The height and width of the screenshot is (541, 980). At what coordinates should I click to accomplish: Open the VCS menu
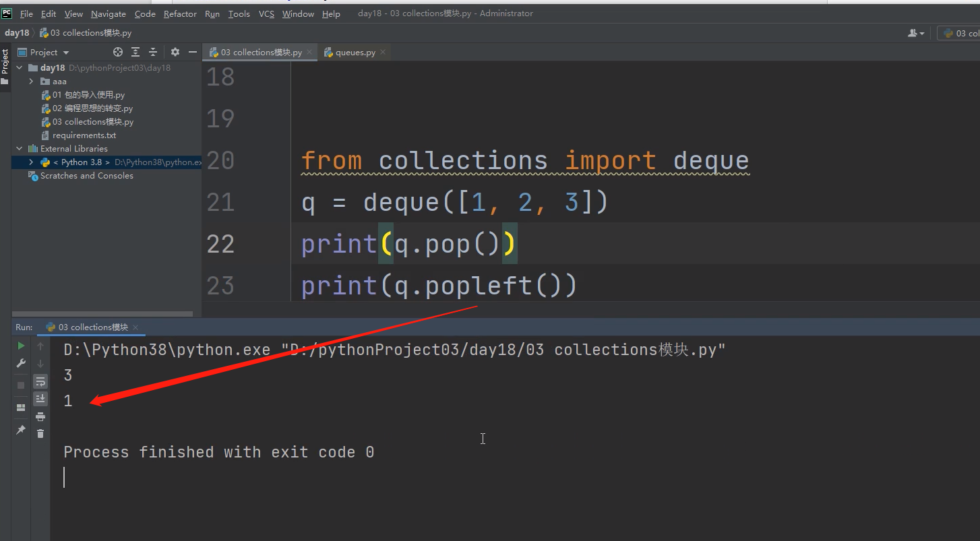pyautogui.click(x=266, y=13)
